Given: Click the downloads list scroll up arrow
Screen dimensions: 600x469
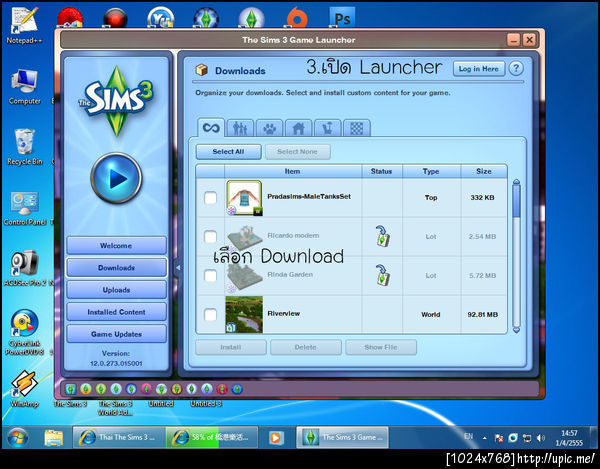Looking at the screenshot, I should point(516,182).
